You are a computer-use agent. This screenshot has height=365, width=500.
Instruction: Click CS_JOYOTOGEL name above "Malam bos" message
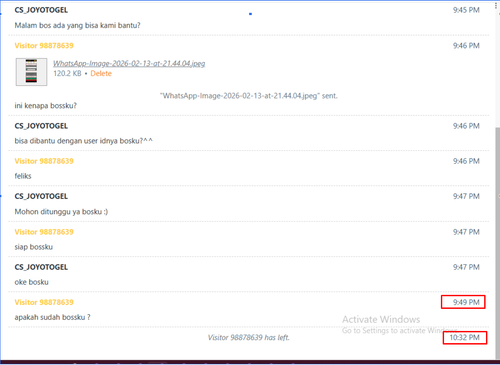[x=41, y=10]
